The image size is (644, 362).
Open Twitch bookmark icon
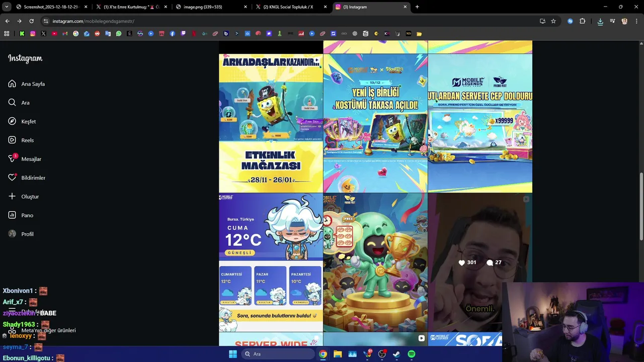tap(183, 34)
